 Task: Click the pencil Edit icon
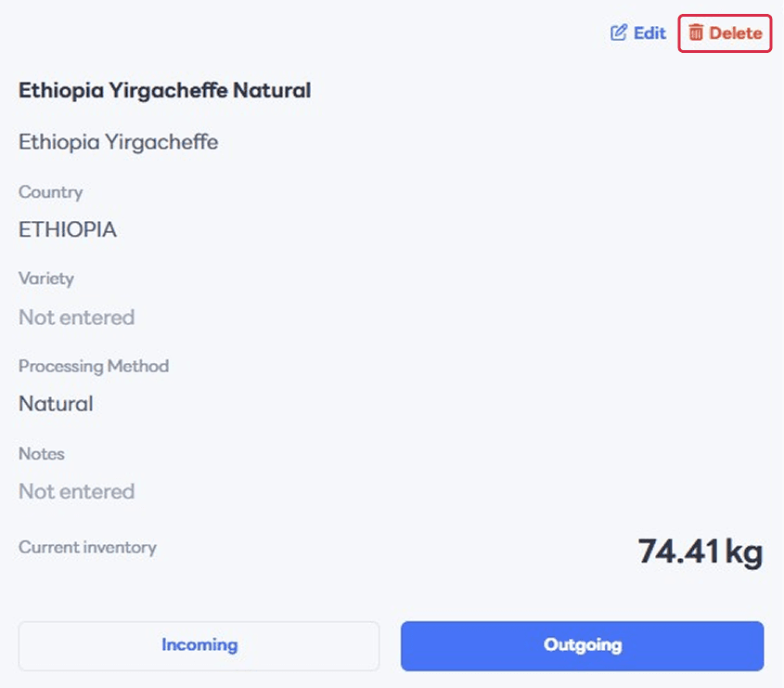pyautogui.click(x=619, y=33)
